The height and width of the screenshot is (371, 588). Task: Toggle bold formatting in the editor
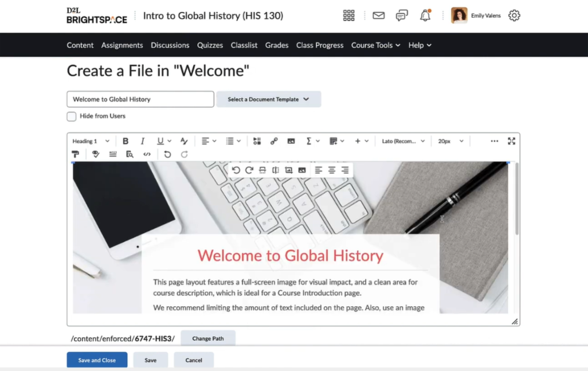126,141
